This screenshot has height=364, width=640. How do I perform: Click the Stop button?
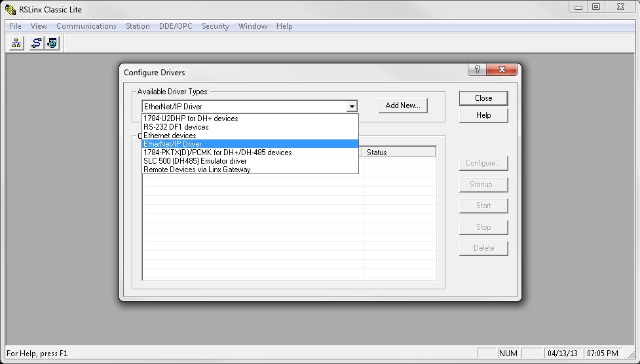(x=483, y=227)
